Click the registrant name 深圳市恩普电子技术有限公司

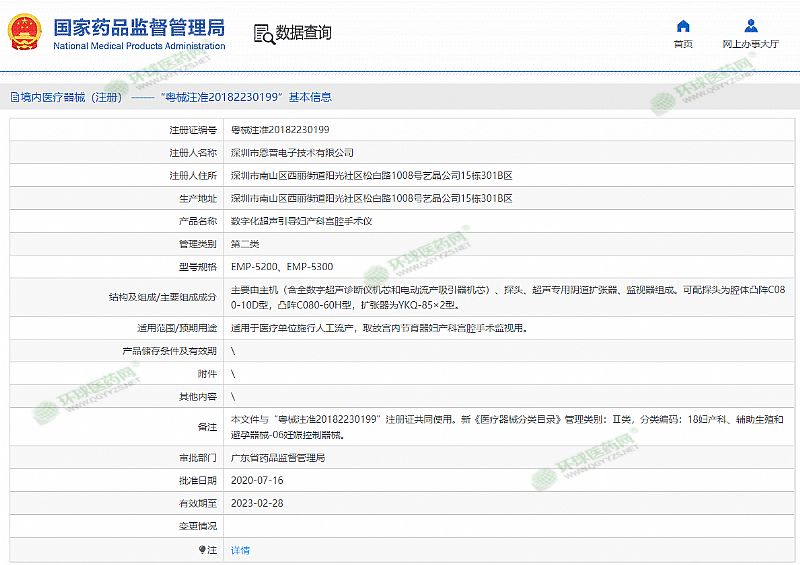(x=292, y=153)
